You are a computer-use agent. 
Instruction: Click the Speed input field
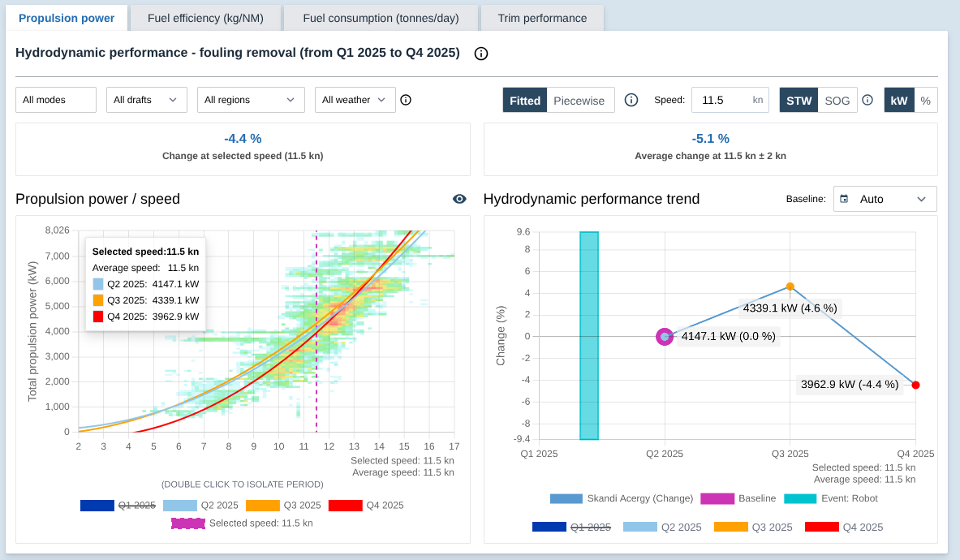[x=730, y=100]
